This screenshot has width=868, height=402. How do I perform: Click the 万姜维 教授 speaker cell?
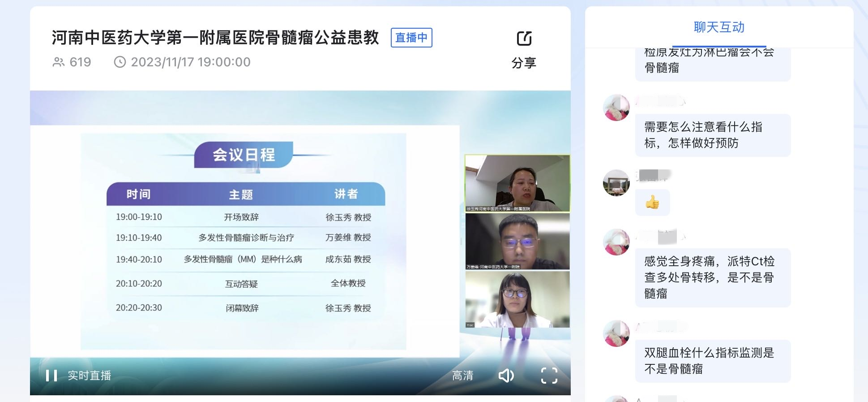348,238
